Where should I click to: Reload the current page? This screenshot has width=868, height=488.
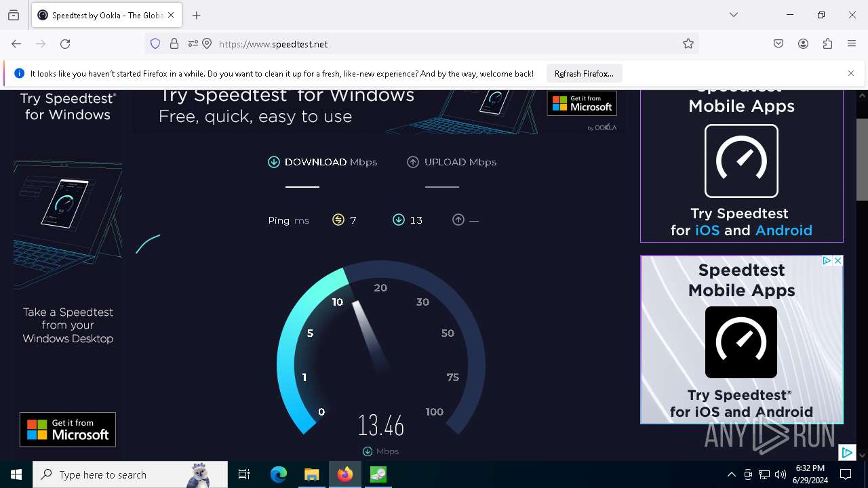coord(65,44)
